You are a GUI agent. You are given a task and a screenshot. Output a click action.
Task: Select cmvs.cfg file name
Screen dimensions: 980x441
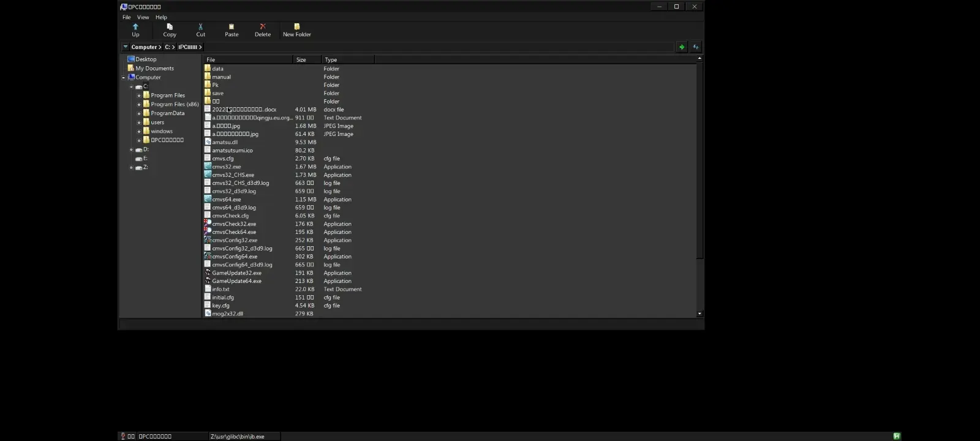click(223, 159)
